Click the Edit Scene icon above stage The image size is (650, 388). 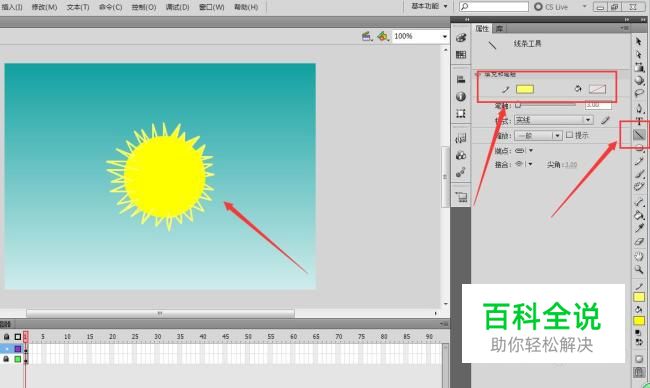coord(367,36)
